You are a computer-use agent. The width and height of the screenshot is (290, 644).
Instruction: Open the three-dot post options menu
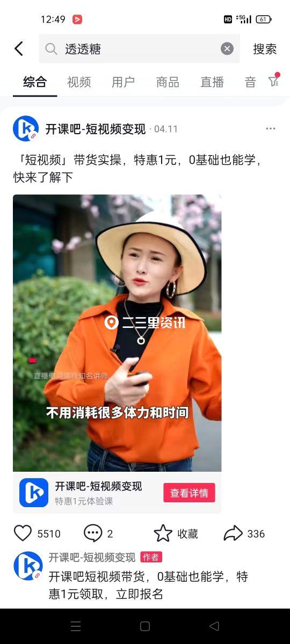click(x=271, y=129)
